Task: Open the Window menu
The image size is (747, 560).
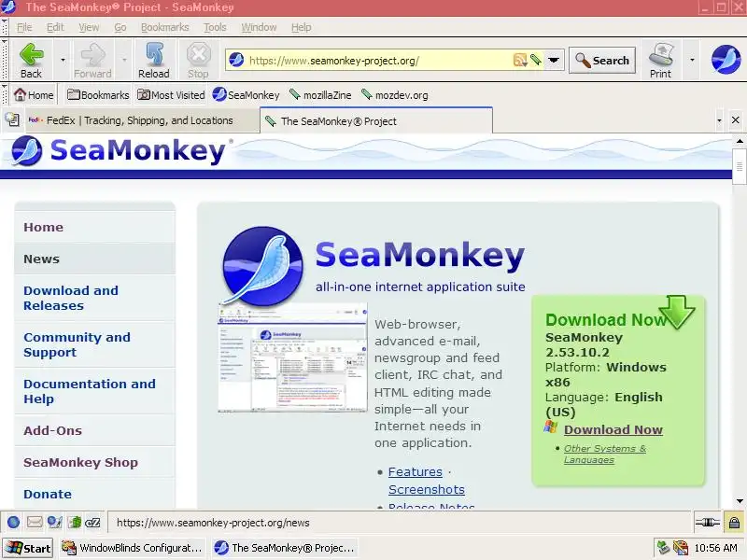Action: coord(259,27)
